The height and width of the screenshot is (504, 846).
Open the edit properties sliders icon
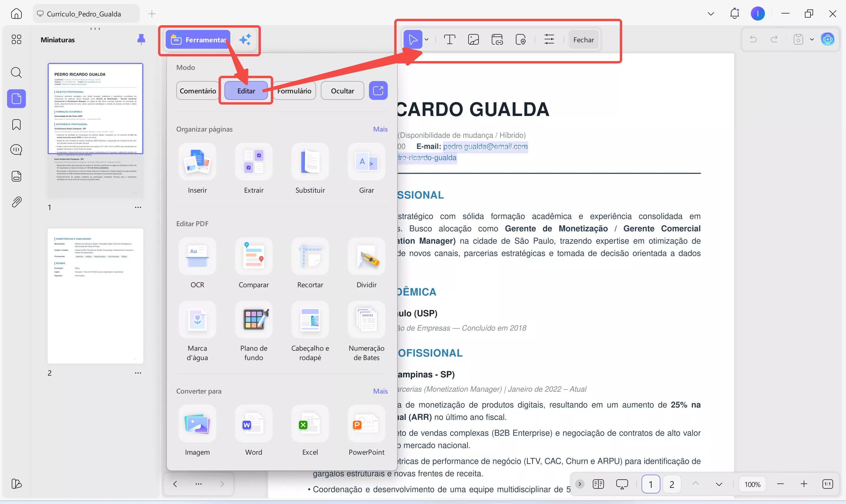549,40
